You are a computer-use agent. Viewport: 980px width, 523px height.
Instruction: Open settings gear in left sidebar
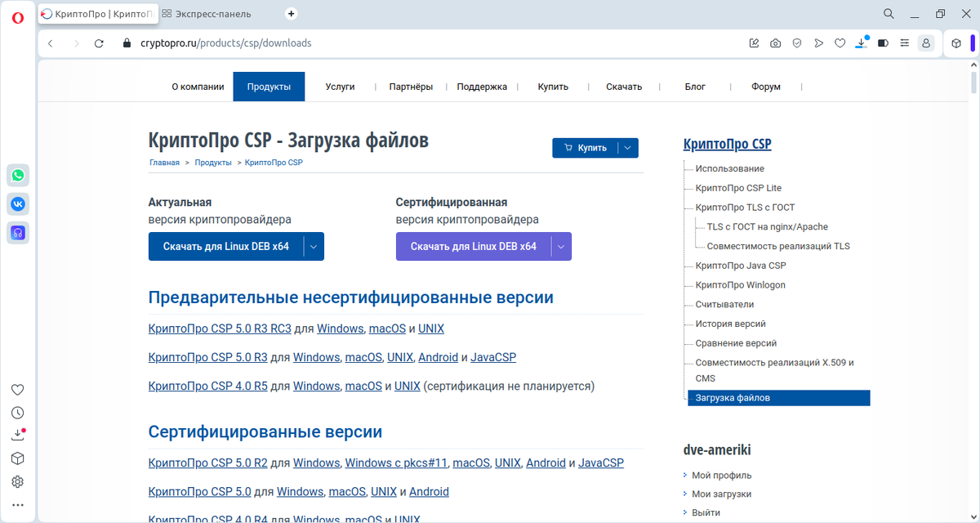coord(18,482)
